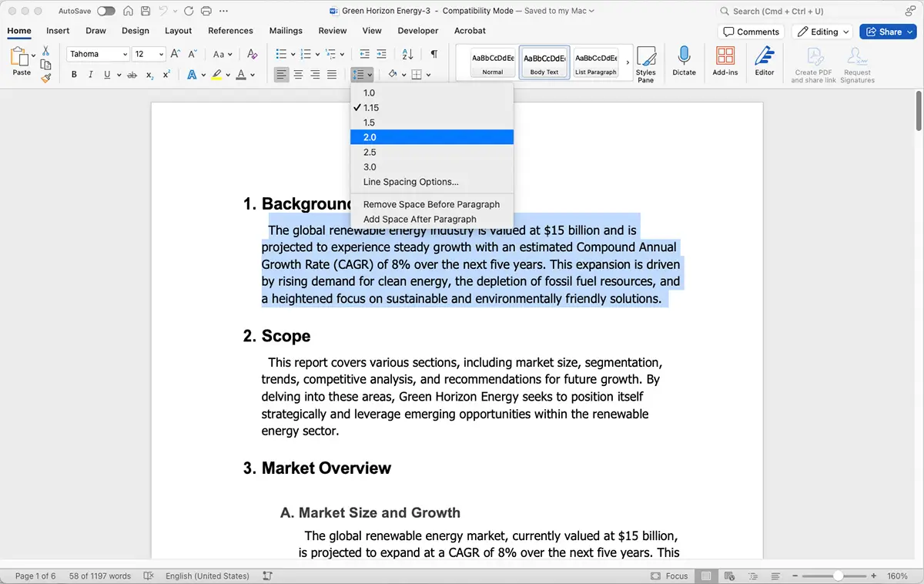Open Request Signatures
The width and height of the screenshot is (924, 584).
click(x=856, y=62)
